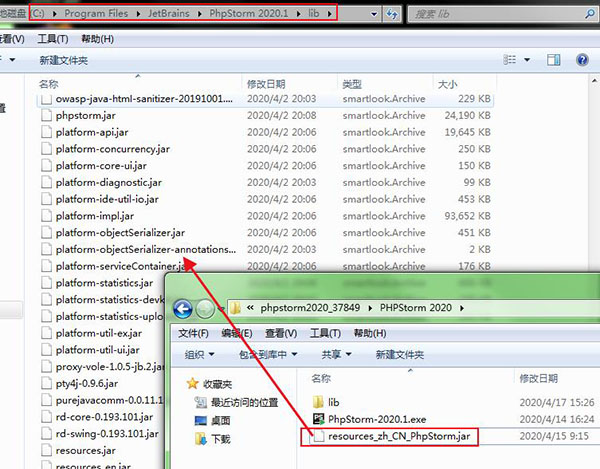The height and width of the screenshot is (469, 600).
Task: Click the magnifier search icon
Action: tap(590, 15)
